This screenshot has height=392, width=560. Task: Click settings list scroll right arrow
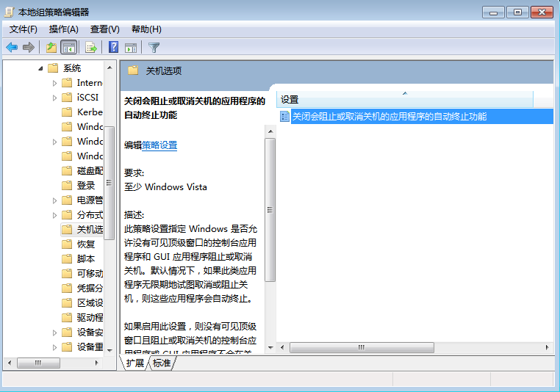pyautogui.click(x=547, y=347)
